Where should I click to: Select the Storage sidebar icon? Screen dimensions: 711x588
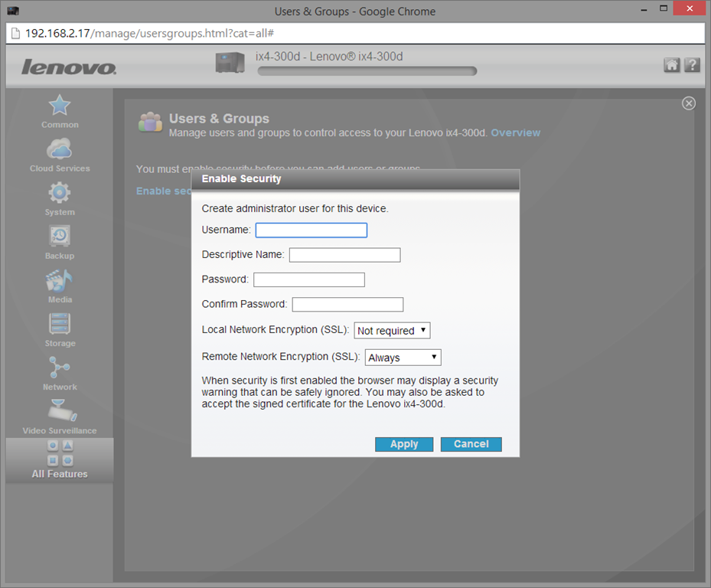[x=60, y=325]
